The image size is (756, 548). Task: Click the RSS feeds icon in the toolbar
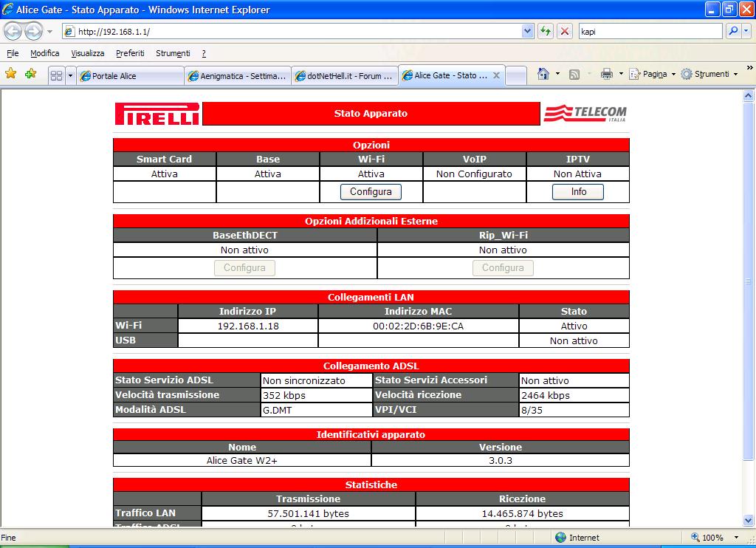(x=574, y=75)
